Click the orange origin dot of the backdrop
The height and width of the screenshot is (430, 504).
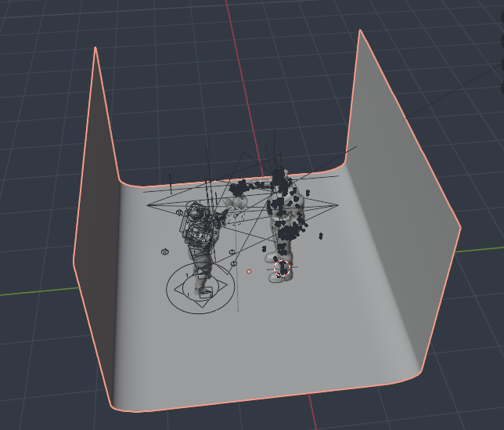tap(249, 272)
